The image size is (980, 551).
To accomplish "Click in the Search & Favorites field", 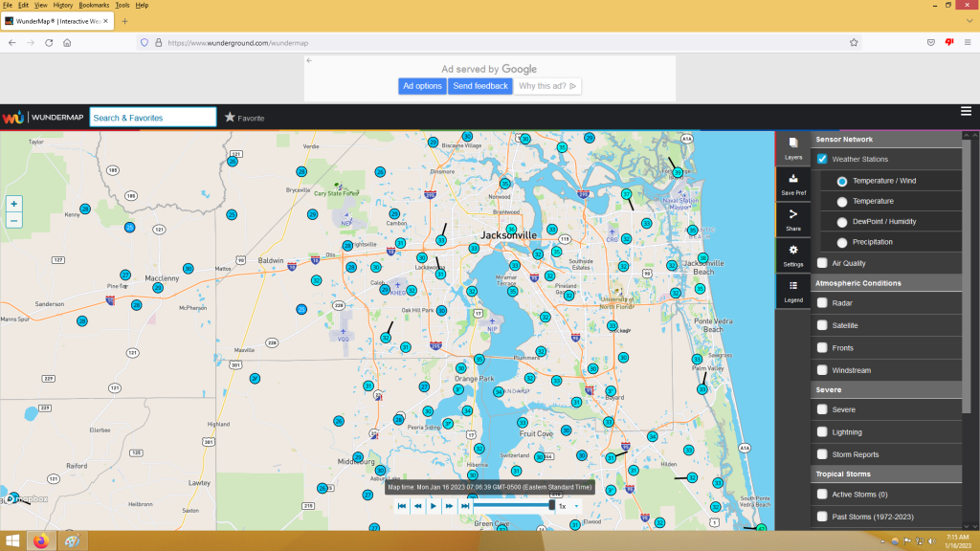I will click(153, 118).
